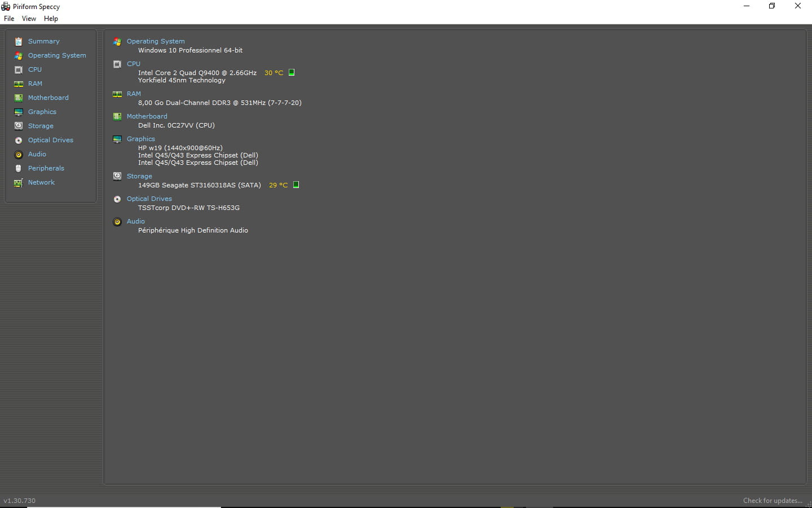The height and width of the screenshot is (508, 812).
Task: Click the Operating System heading link
Action: [x=156, y=41]
